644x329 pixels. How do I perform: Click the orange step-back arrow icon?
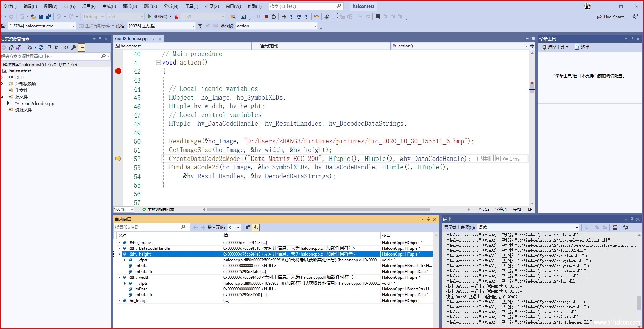(x=317, y=17)
